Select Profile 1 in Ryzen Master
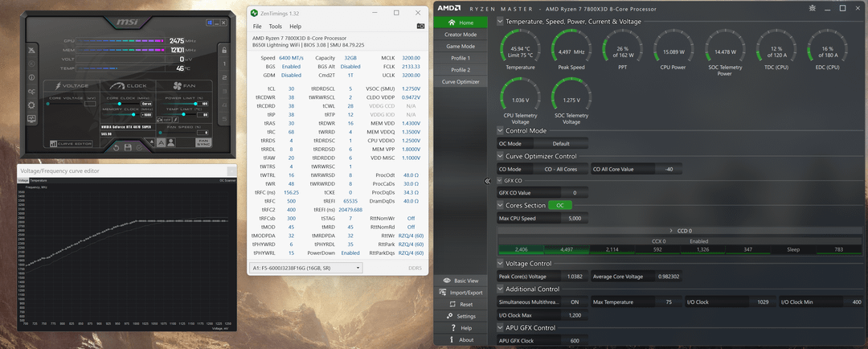Viewport: 868px width, 349px height. pyautogui.click(x=461, y=58)
